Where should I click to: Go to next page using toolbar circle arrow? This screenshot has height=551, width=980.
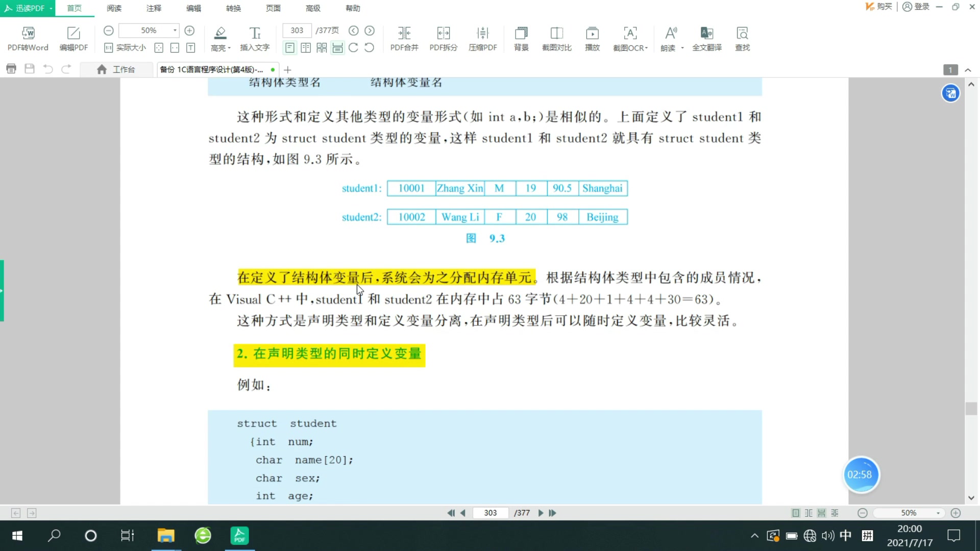370,31
